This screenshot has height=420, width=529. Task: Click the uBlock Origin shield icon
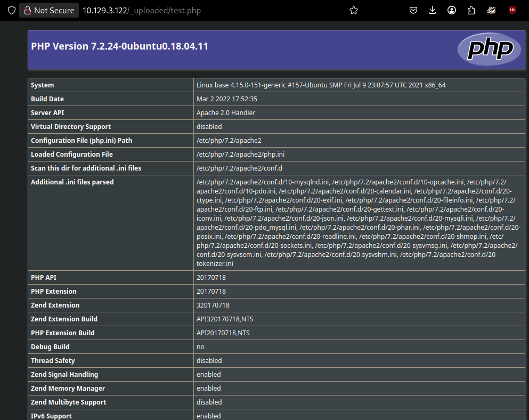512,10
